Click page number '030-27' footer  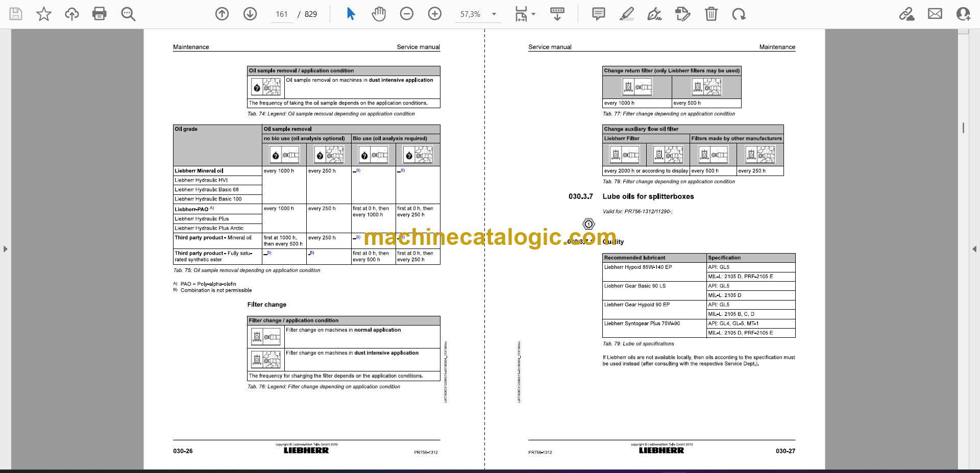click(x=786, y=451)
